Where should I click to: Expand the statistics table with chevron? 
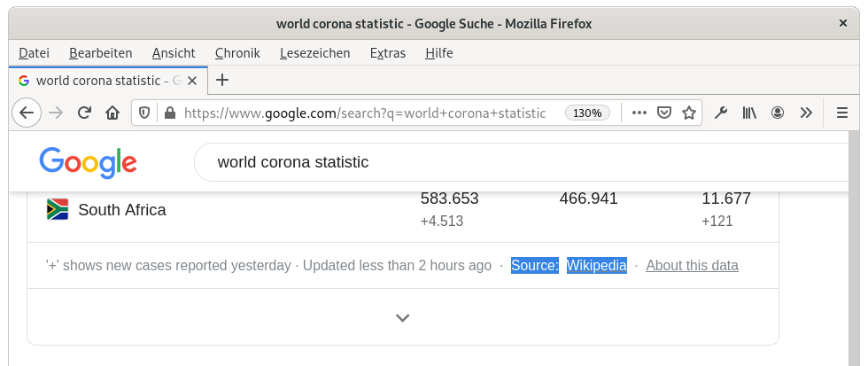(x=402, y=317)
